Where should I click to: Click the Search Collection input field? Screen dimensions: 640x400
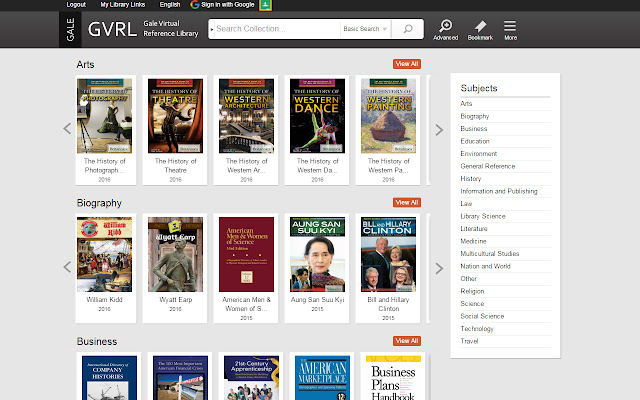click(x=276, y=29)
